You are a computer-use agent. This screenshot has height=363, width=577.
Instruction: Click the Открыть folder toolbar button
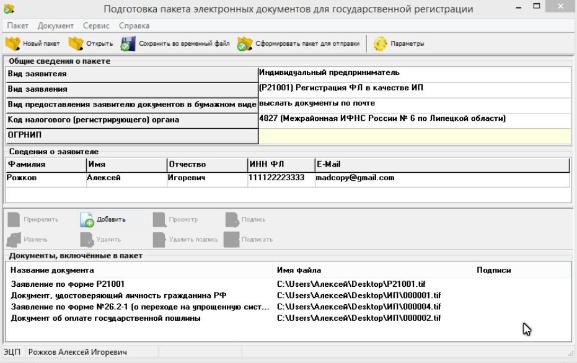tap(91, 43)
